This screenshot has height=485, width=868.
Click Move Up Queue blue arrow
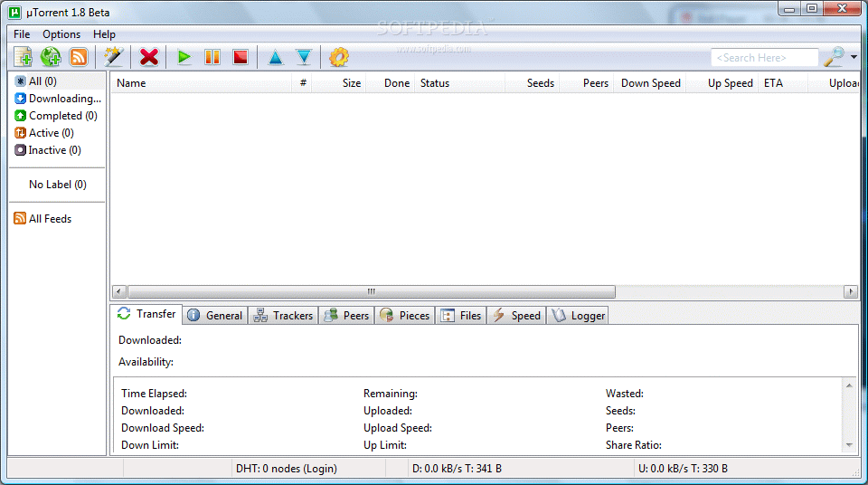click(275, 57)
